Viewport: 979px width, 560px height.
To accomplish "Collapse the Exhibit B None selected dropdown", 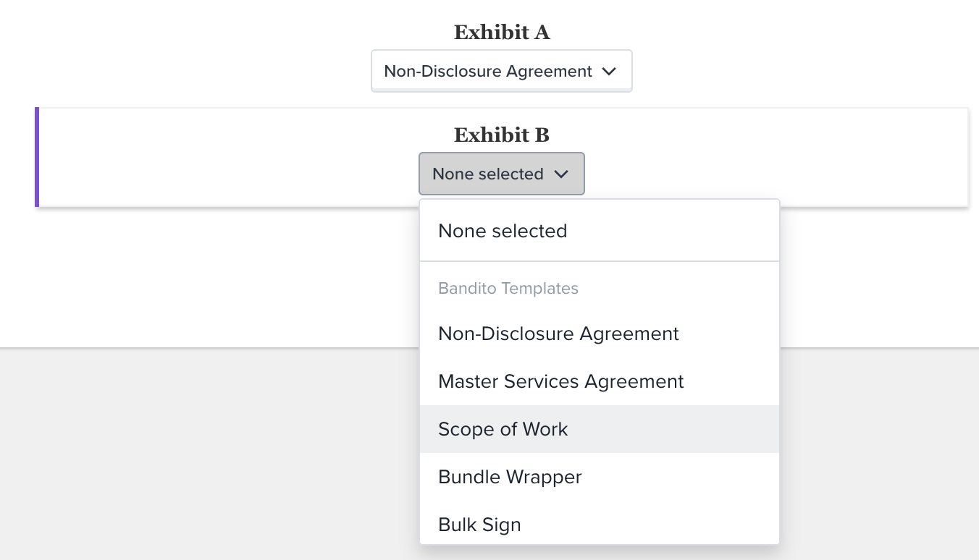I will 501,174.
